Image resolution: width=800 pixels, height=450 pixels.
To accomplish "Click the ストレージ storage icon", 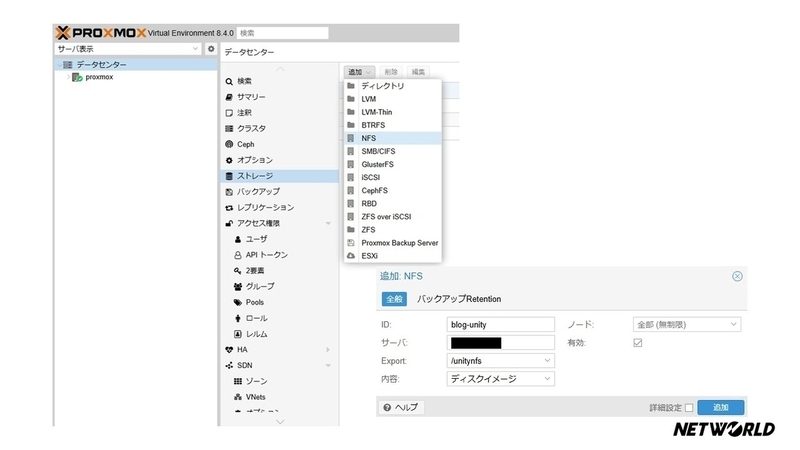I will (229, 176).
